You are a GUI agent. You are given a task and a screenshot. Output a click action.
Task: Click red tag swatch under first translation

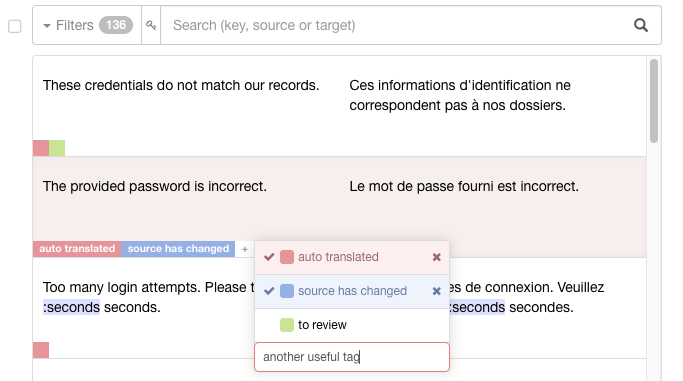[x=41, y=148]
